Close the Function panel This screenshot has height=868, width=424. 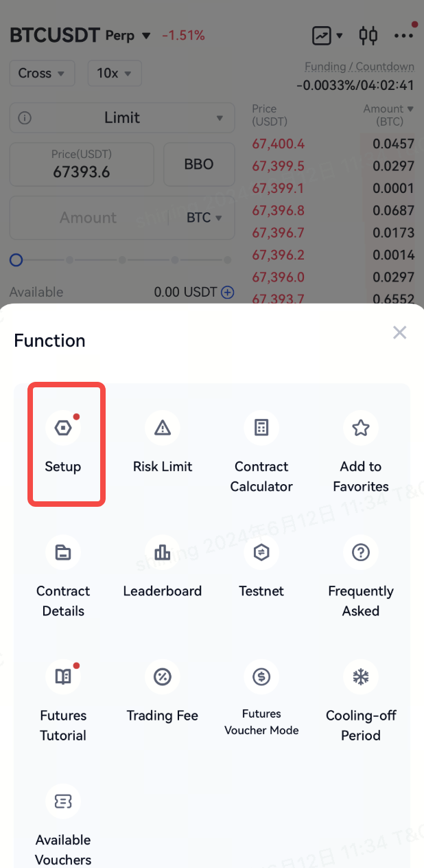click(x=399, y=333)
